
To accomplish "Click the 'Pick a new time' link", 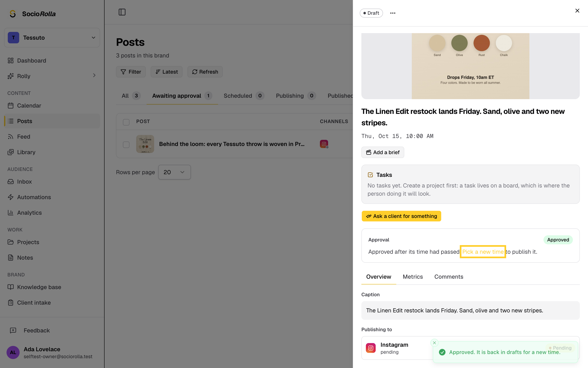I will tap(483, 252).
